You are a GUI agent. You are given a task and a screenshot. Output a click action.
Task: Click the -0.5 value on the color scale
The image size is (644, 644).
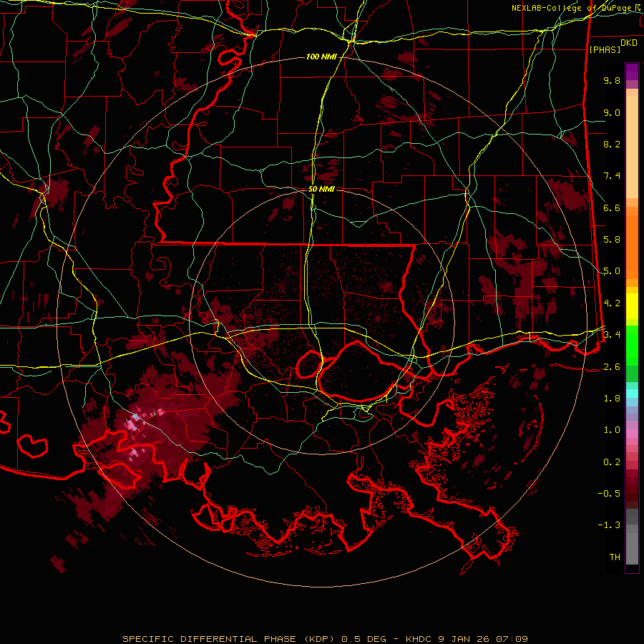[609, 494]
